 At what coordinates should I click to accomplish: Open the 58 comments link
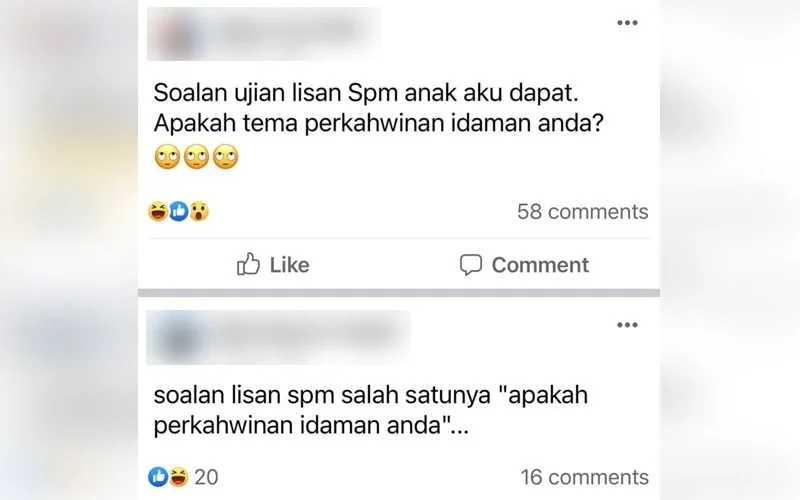(583, 212)
